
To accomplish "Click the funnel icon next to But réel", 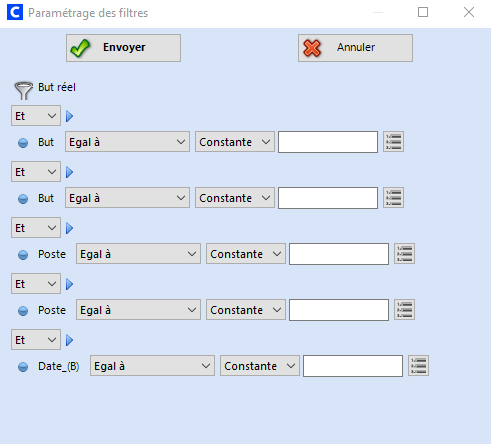I will coord(23,91).
